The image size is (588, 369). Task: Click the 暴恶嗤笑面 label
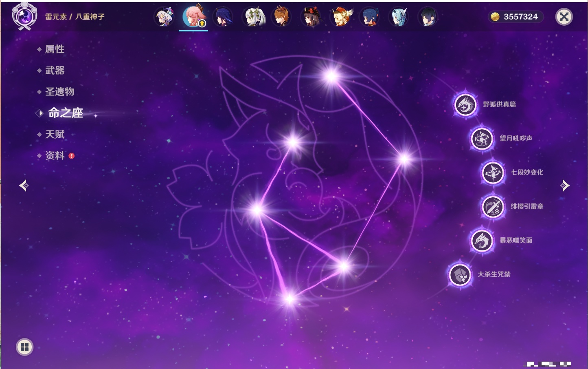click(x=516, y=240)
